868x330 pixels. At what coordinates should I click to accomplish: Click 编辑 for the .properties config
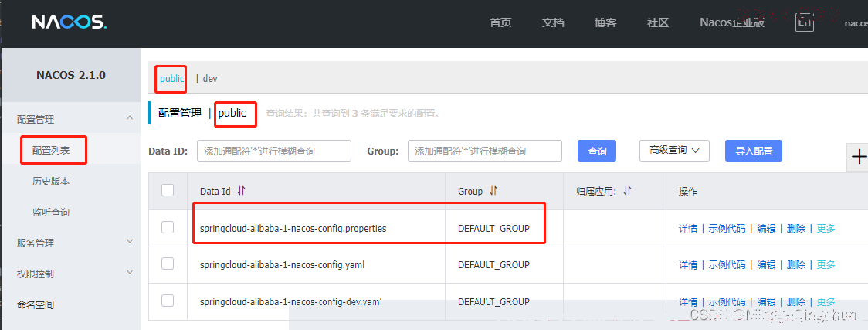tap(766, 229)
